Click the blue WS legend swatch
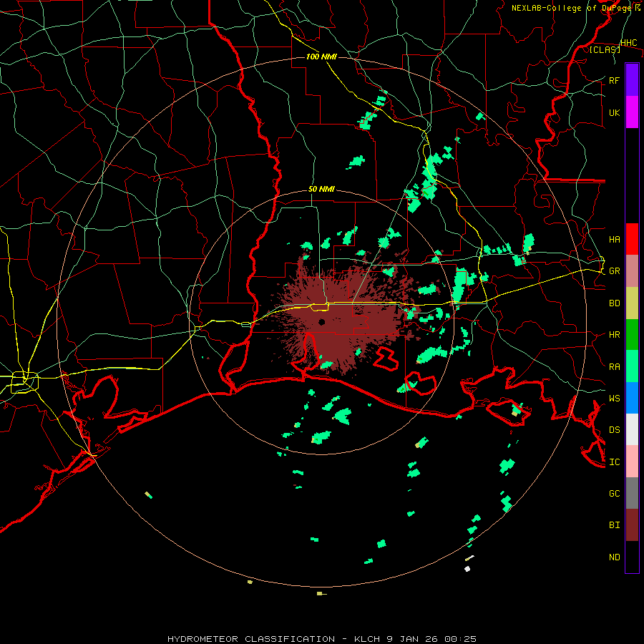The image size is (644, 644). pos(632,398)
